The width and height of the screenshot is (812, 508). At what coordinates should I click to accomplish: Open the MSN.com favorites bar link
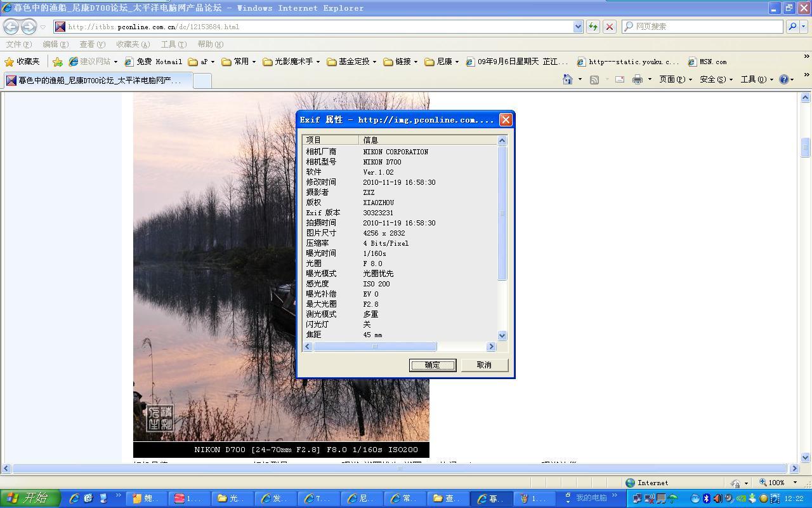pyautogui.click(x=707, y=62)
